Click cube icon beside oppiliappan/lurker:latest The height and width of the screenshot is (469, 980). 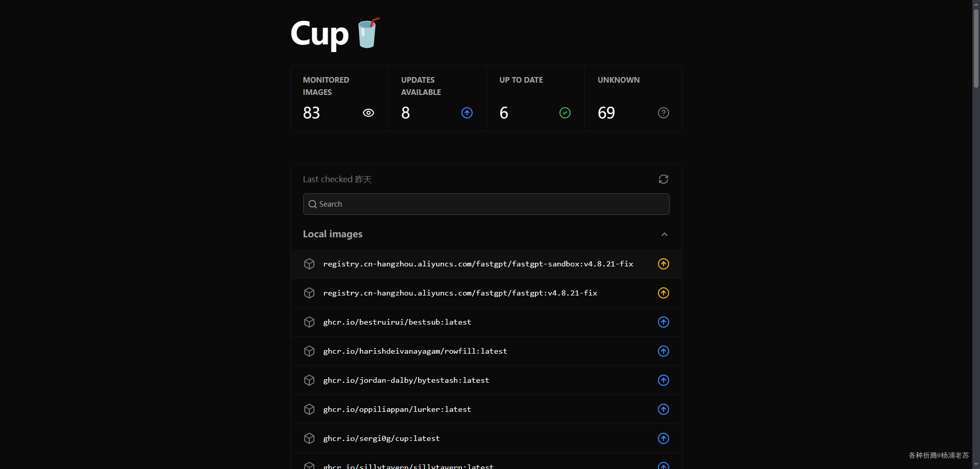pyautogui.click(x=309, y=409)
